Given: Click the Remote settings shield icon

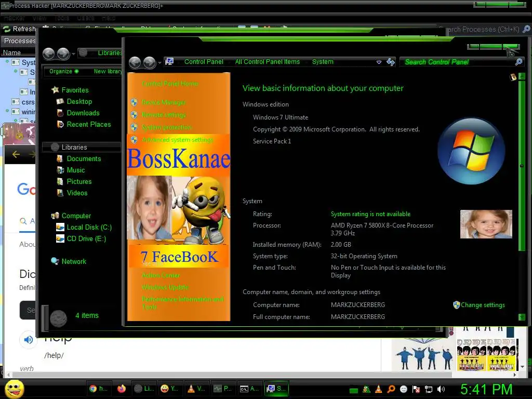Looking at the screenshot, I should pos(134,115).
